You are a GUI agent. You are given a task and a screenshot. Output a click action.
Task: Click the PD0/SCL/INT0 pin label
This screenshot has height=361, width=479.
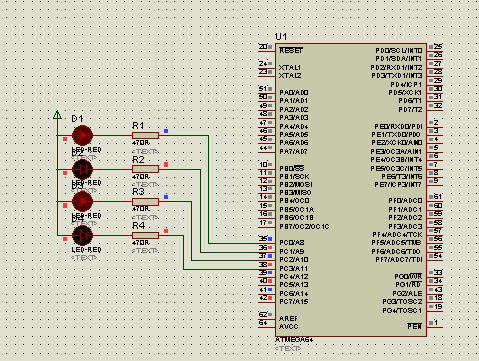click(x=399, y=50)
